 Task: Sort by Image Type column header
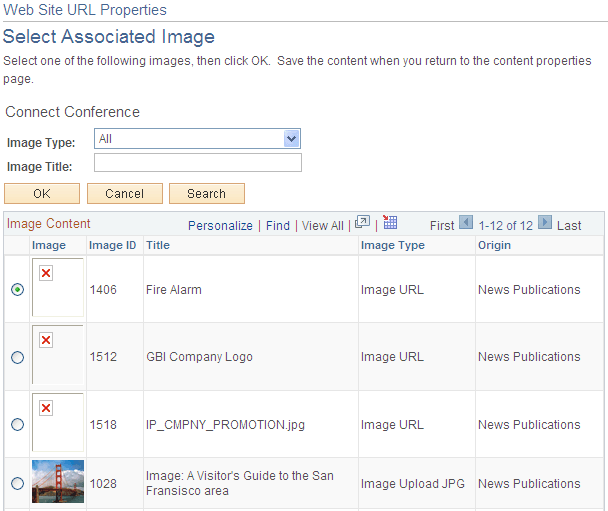click(393, 245)
